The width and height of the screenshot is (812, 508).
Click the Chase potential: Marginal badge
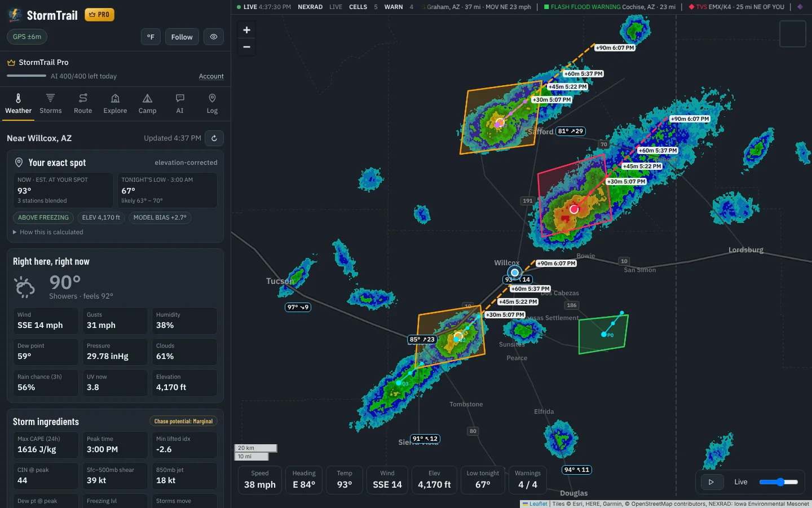point(183,421)
